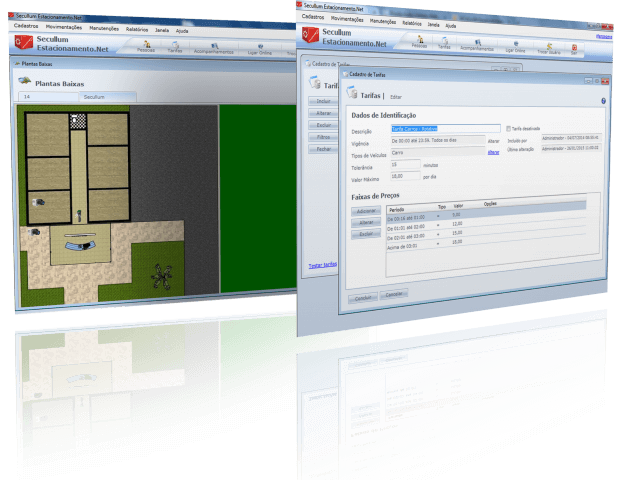Click the Alterar link beside Vigência

click(x=493, y=141)
